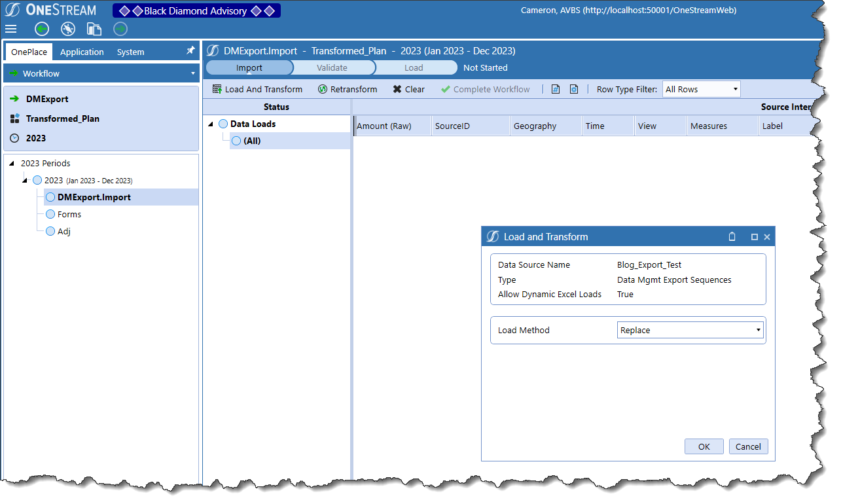
Task: Click the View column header
Action: (x=661, y=126)
